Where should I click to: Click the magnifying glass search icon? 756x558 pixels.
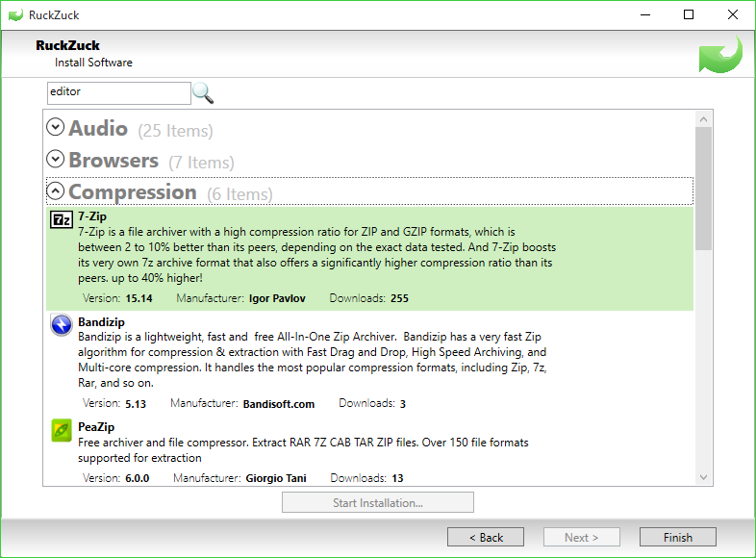point(203,93)
